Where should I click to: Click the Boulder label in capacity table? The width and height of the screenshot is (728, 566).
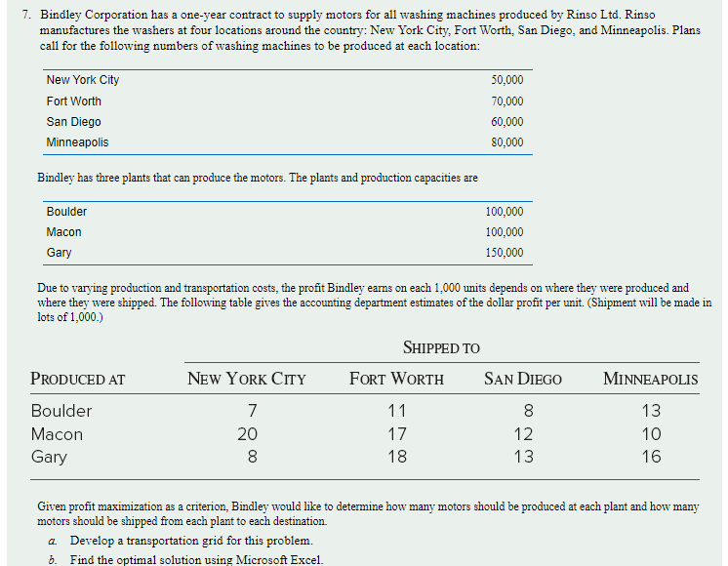(x=66, y=212)
